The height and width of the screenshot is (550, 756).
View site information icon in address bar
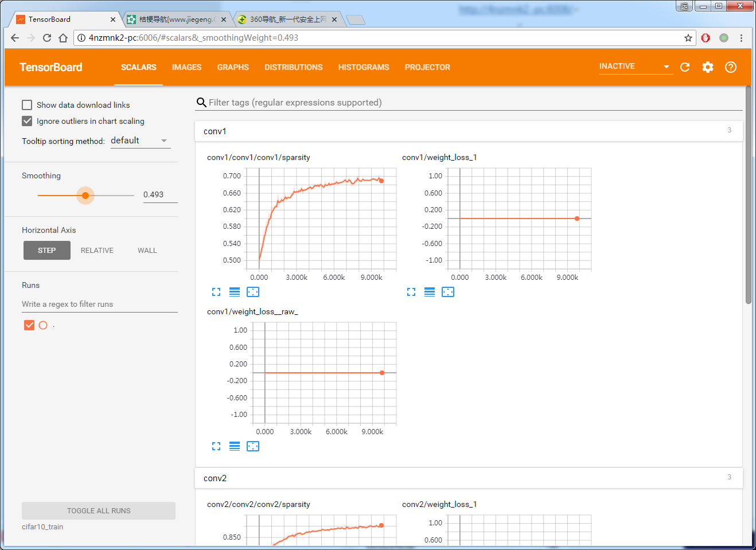81,38
